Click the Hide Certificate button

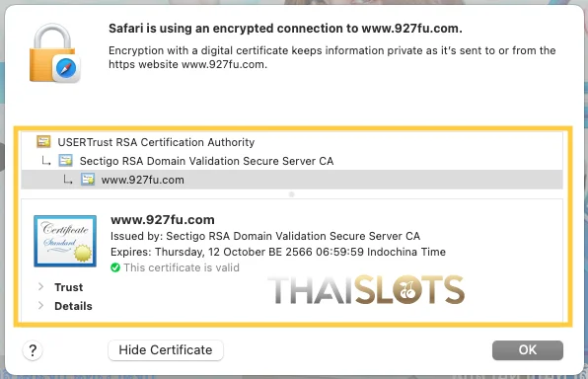(166, 350)
